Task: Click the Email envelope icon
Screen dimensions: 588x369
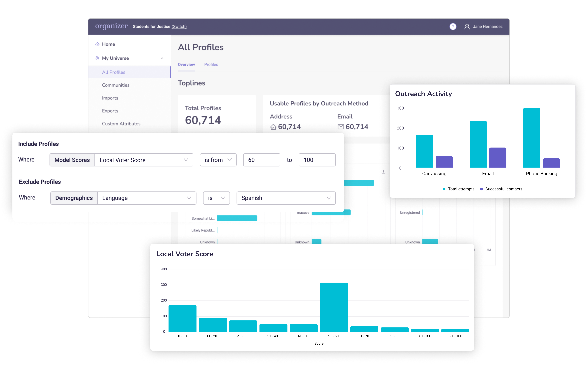Action: pyautogui.click(x=341, y=127)
